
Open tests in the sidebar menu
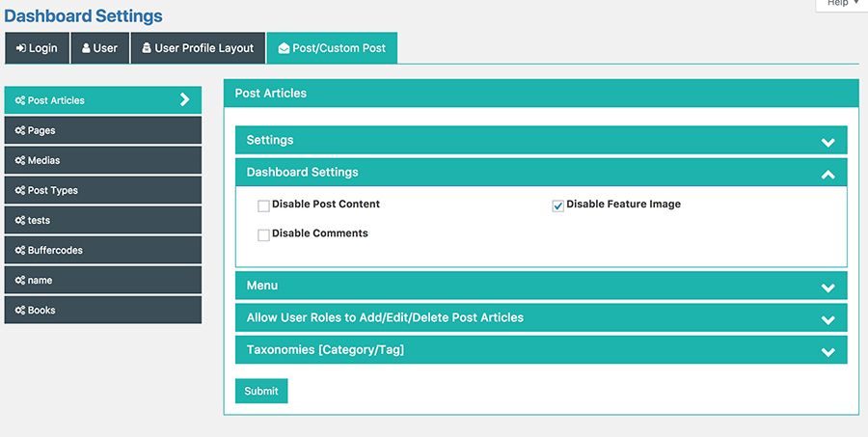coord(103,220)
